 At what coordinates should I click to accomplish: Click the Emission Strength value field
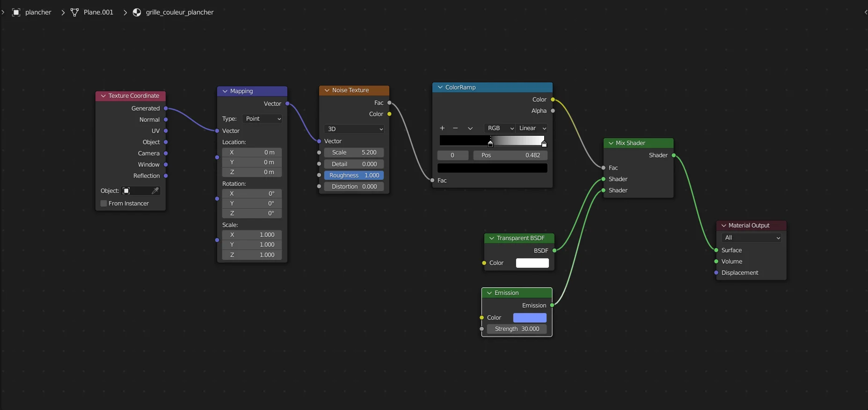(x=517, y=329)
